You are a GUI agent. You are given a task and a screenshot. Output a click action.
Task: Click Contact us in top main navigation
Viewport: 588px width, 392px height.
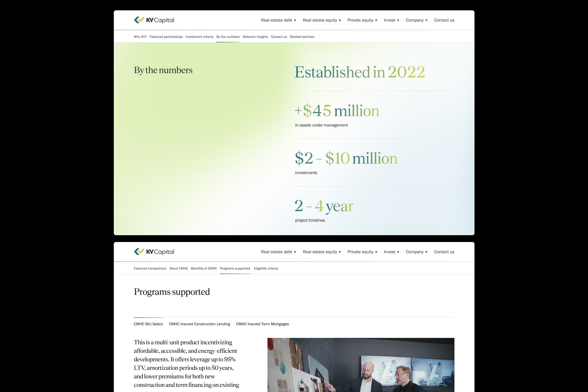(x=444, y=20)
